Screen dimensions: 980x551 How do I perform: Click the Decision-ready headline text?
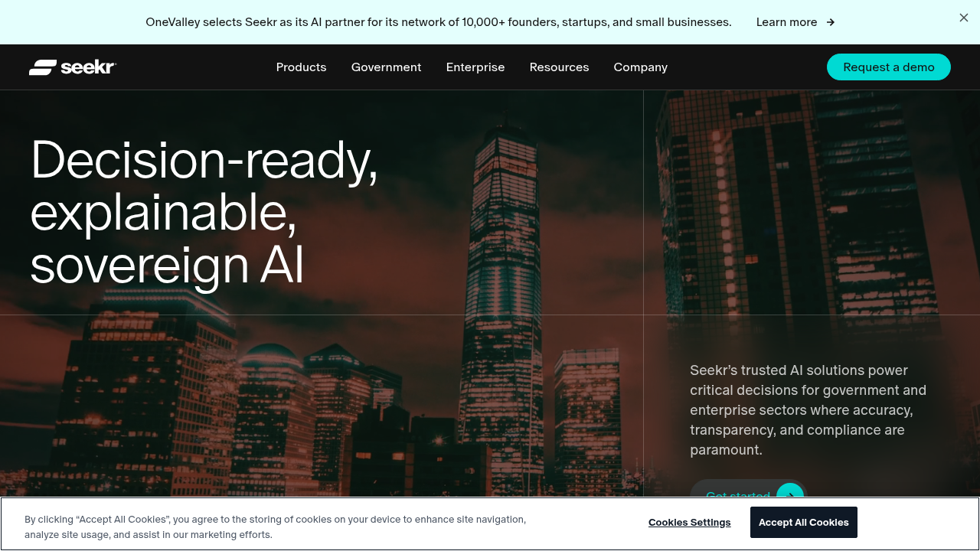(x=204, y=212)
